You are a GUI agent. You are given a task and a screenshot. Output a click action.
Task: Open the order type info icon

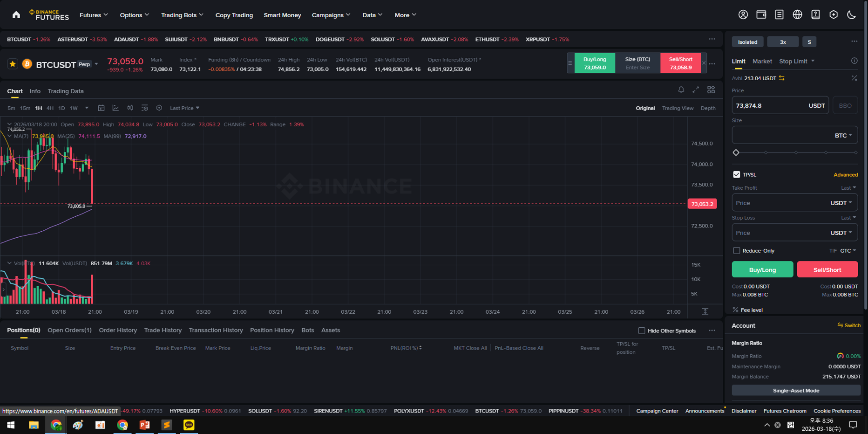(x=854, y=61)
